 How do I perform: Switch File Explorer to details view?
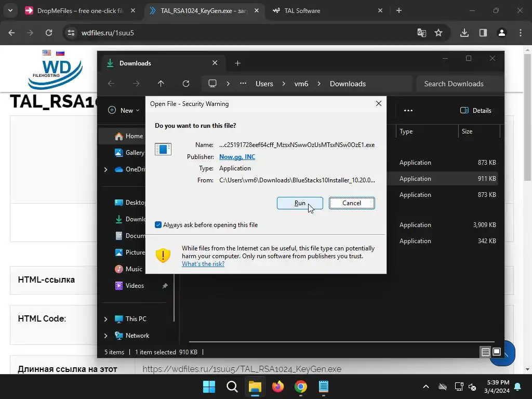pyautogui.click(x=486, y=352)
